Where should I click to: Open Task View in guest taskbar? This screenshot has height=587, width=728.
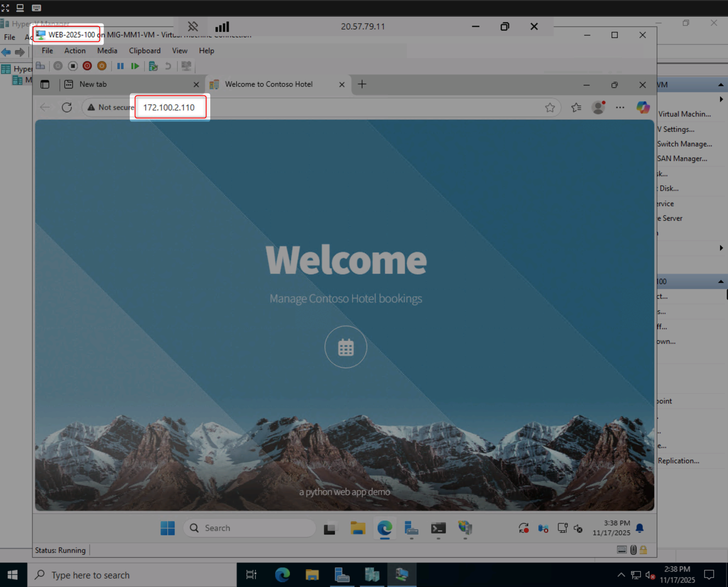click(329, 529)
